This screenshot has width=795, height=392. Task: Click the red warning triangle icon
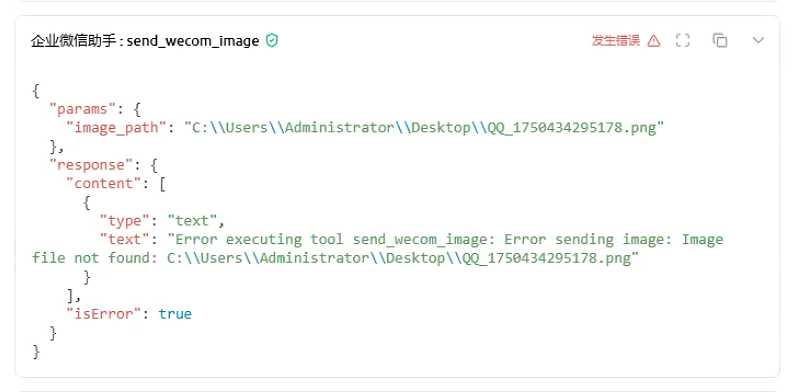[x=654, y=41]
